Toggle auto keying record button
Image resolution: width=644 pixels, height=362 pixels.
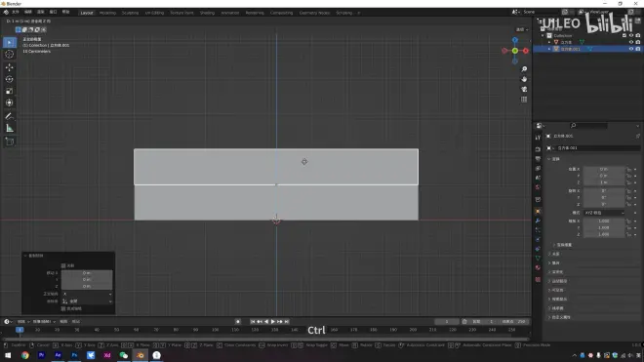(238, 322)
